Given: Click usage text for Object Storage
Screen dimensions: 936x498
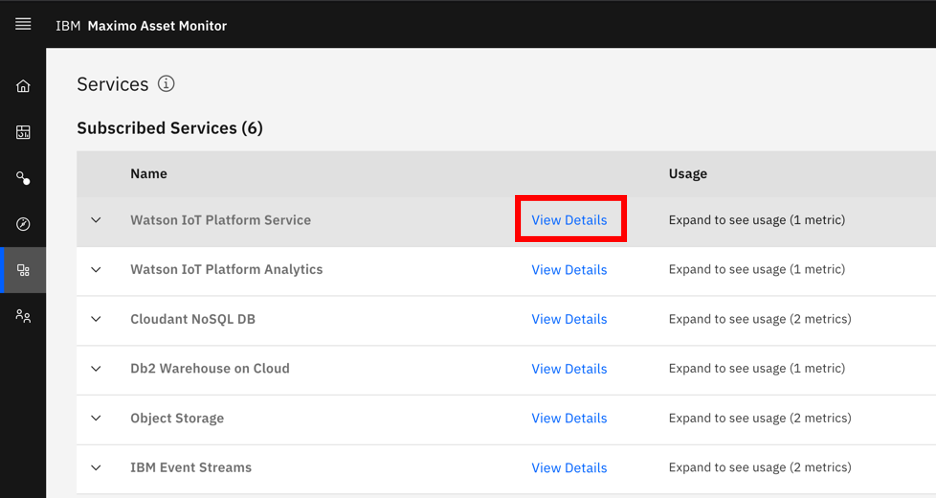Looking at the screenshot, I should click(x=760, y=418).
